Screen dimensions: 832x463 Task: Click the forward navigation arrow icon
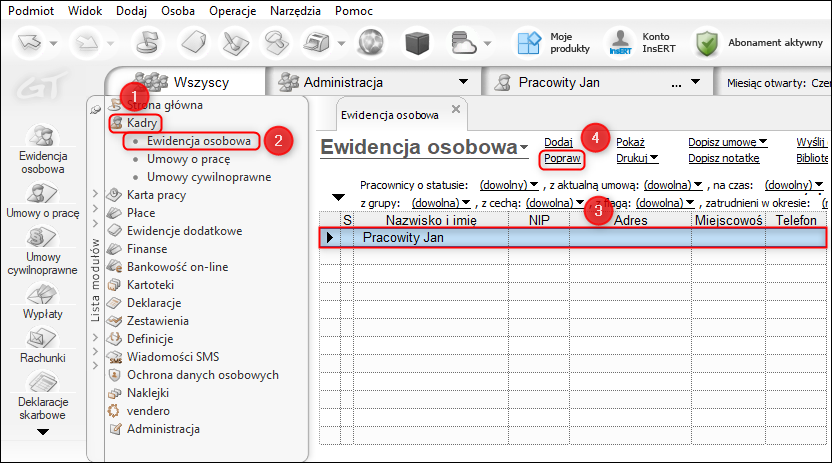(86, 42)
